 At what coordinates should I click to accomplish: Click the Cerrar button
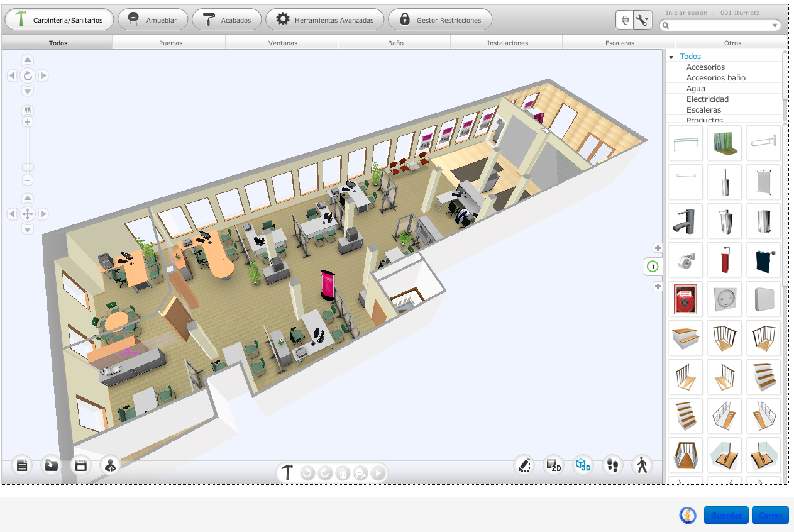[x=770, y=515]
